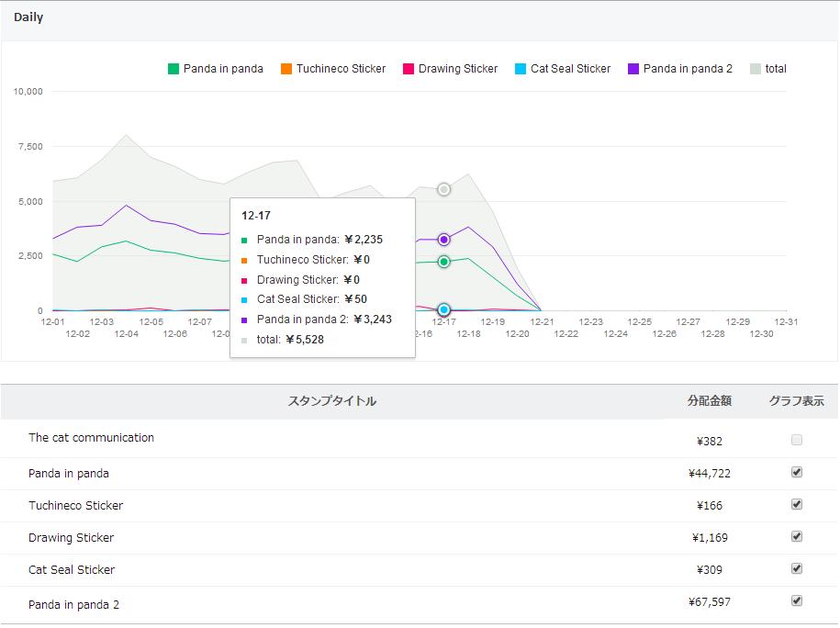The height and width of the screenshot is (628, 840).
Task: Select Tuchineco Sticker title in table
Action: pos(75,506)
